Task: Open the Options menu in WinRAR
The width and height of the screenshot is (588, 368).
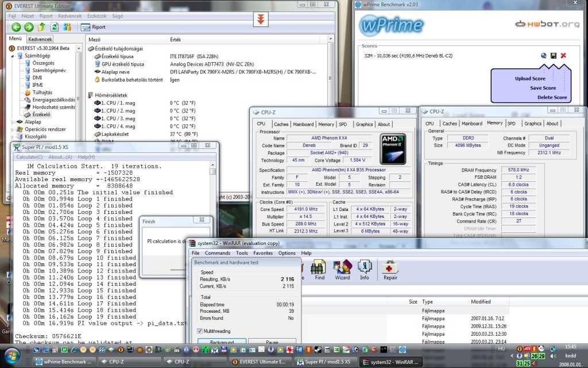Action: 287,253
